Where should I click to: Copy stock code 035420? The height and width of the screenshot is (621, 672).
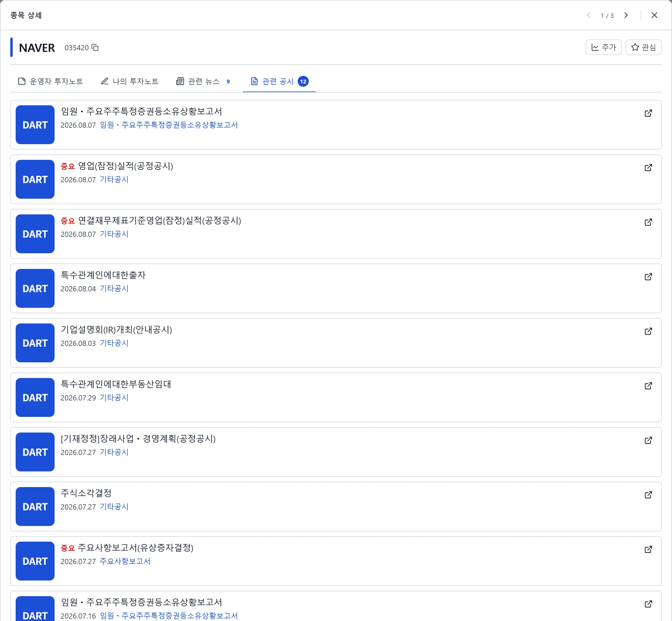coord(95,48)
